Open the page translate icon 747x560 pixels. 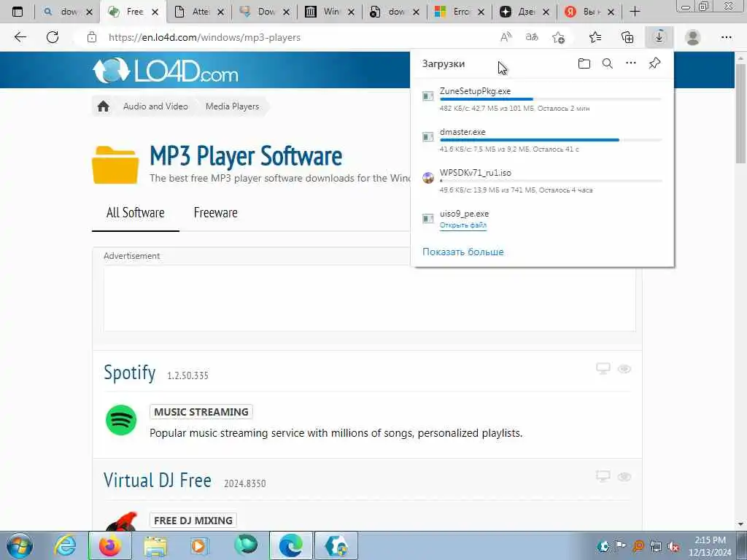tap(532, 37)
